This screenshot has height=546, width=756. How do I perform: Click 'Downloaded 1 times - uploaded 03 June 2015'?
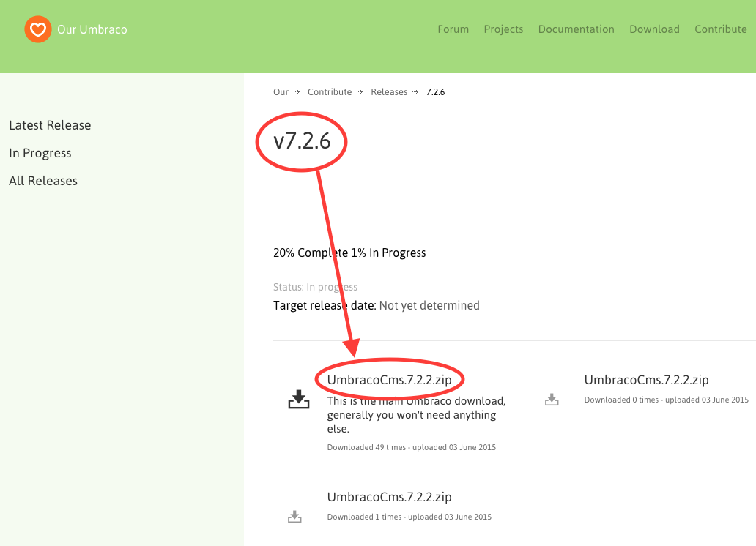click(409, 517)
